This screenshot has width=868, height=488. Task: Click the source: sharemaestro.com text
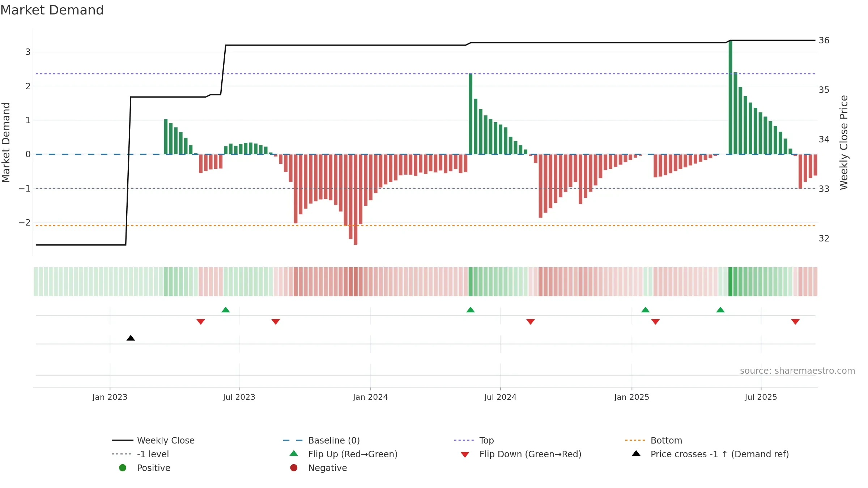[797, 371]
